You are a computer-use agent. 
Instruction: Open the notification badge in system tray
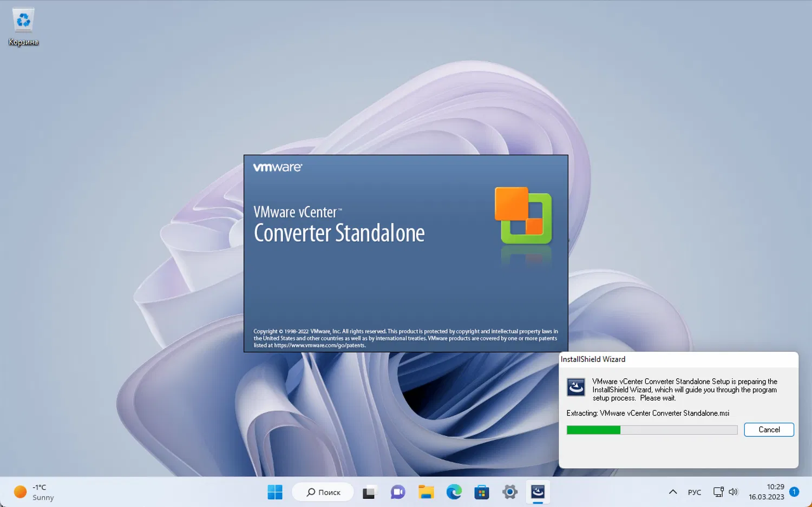pyautogui.click(x=794, y=492)
